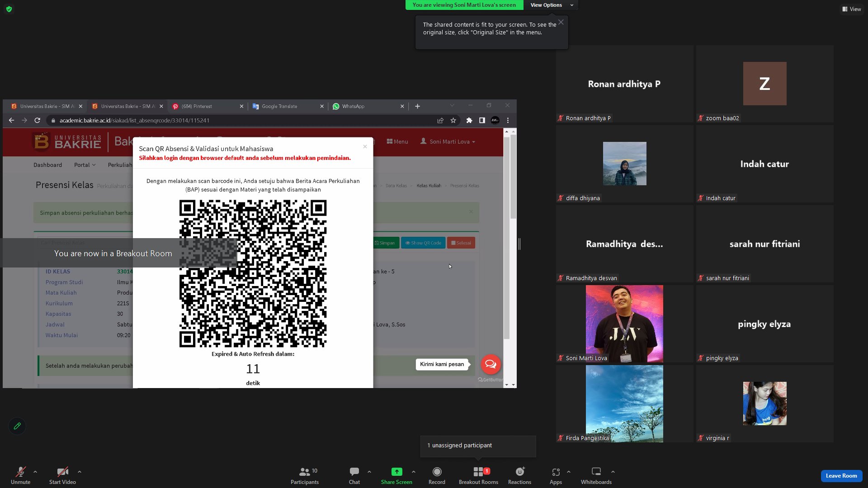Image resolution: width=868 pixels, height=488 pixels.
Task: Open View Options dropdown
Action: pos(551,5)
